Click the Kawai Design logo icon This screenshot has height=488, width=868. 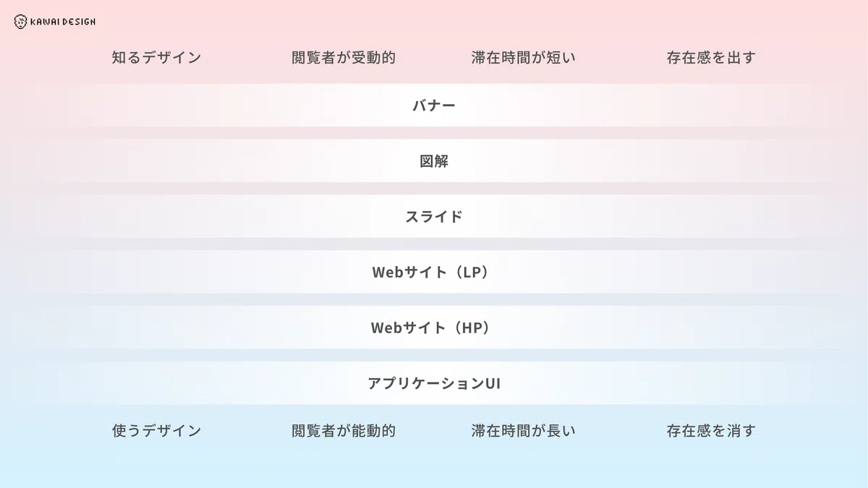(20, 22)
